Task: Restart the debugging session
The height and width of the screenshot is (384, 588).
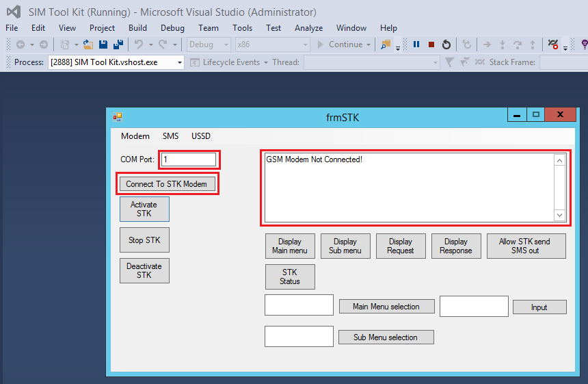Action: 446,44
